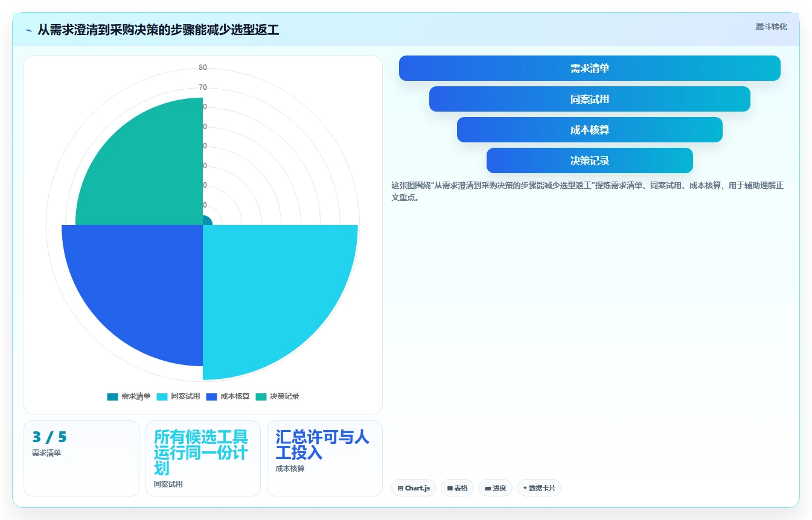Open the 3 / 5 需求清单 data card
The width and height of the screenshot is (812, 520).
click(x=82, y=458)
